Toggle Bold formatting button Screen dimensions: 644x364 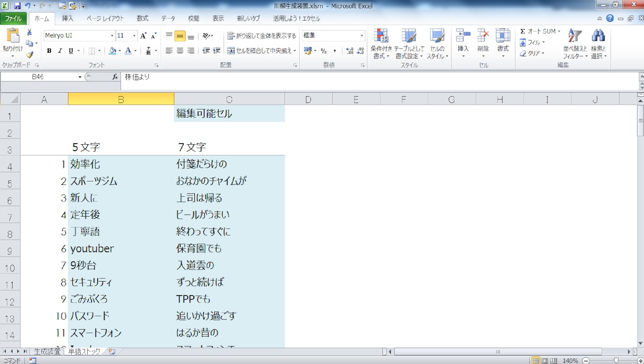tap(49, 51)
